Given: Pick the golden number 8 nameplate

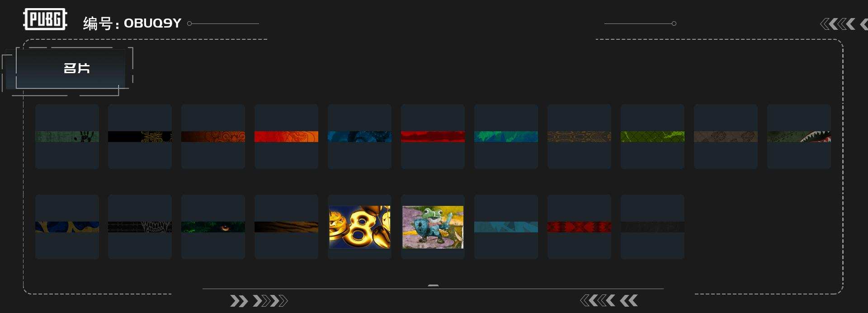Looking at the screenshot, I should (359, 227).
